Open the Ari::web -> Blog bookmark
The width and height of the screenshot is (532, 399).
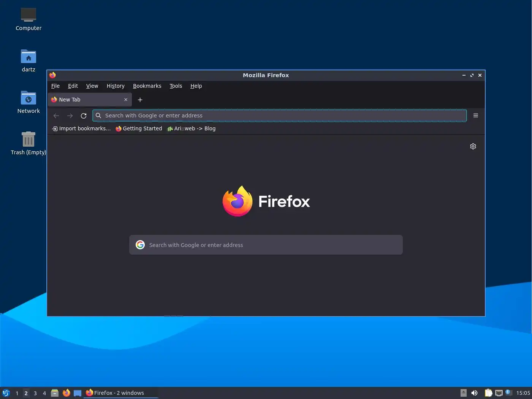coord(191,128)
